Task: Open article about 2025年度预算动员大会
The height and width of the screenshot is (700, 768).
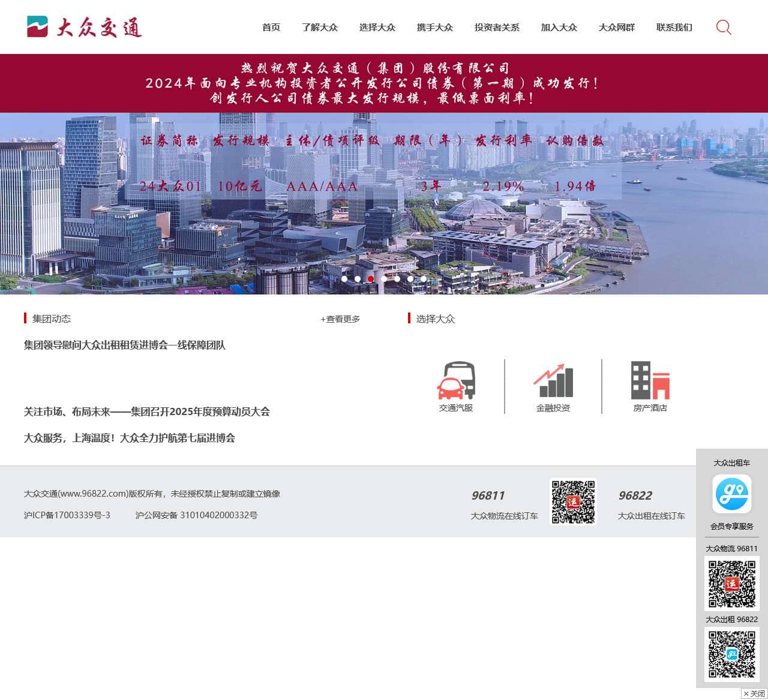Action: click(147, 411)
